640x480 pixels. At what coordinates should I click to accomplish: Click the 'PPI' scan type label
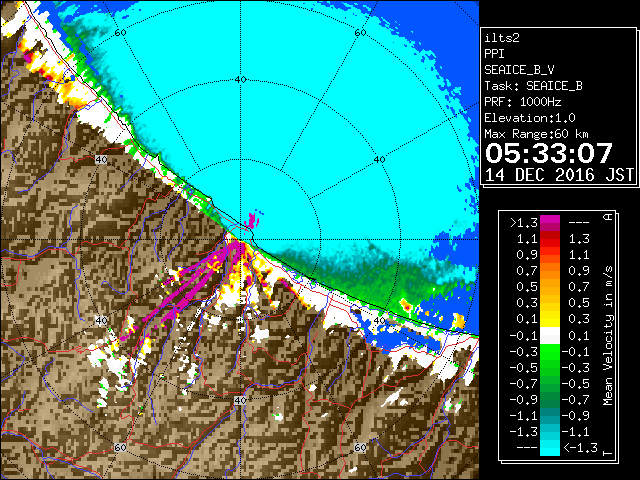[x=494, y=54]
